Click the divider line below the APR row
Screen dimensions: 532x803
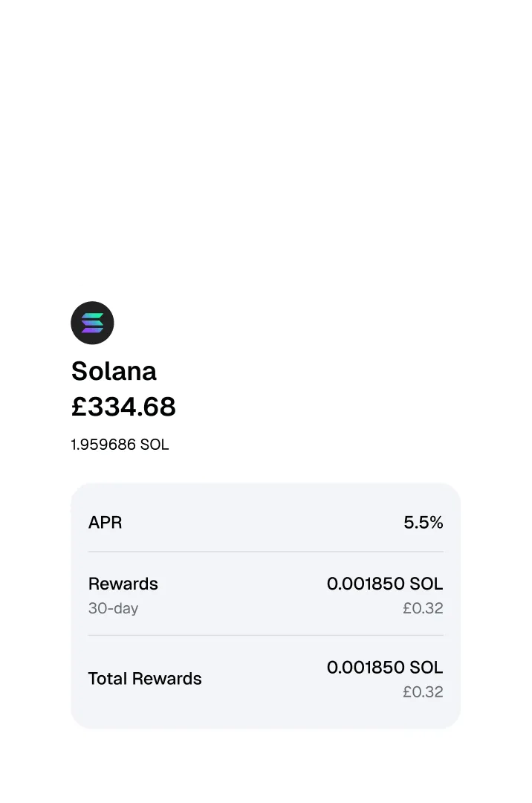(265, 552)
